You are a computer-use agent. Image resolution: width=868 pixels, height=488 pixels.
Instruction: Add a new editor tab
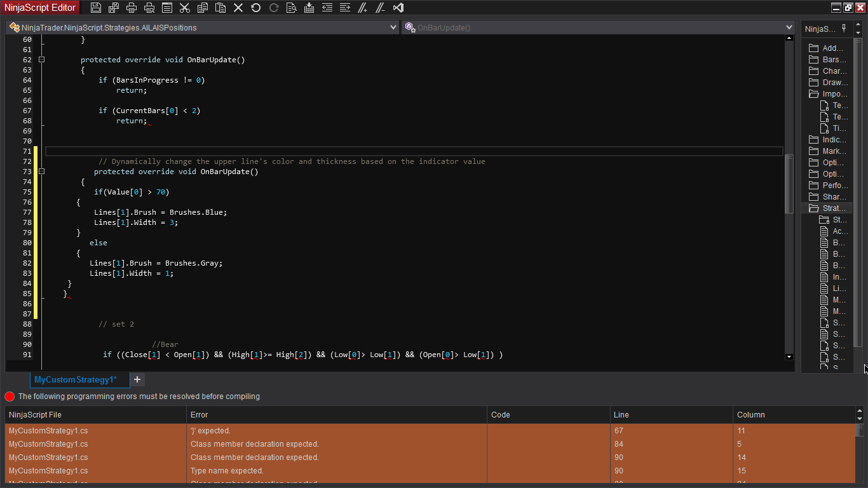coord(137,379)
